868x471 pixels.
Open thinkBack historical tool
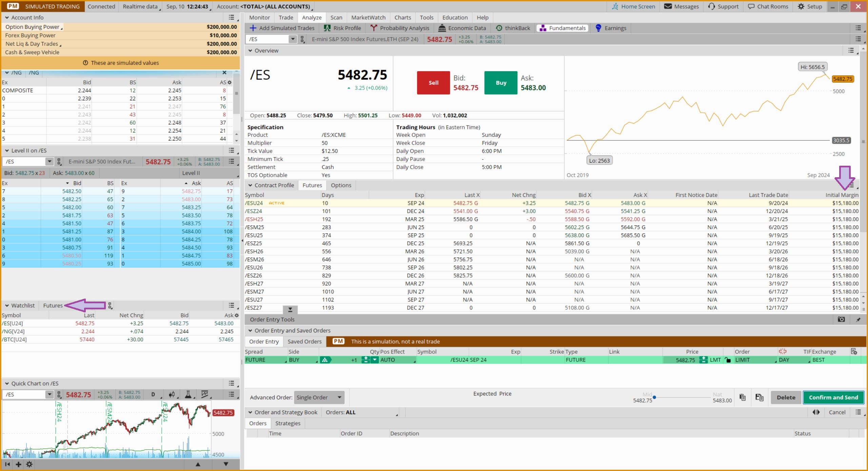pos(513,28)
